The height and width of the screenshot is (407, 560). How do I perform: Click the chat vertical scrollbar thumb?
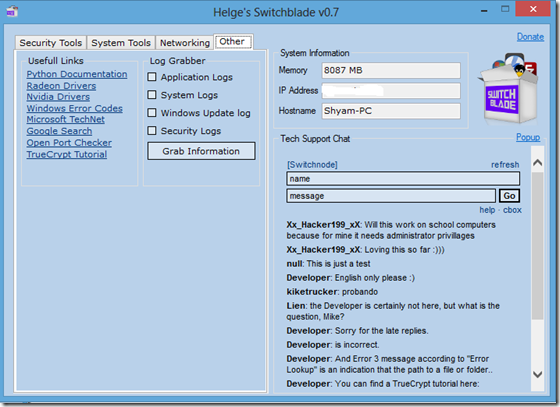point(538,245)
